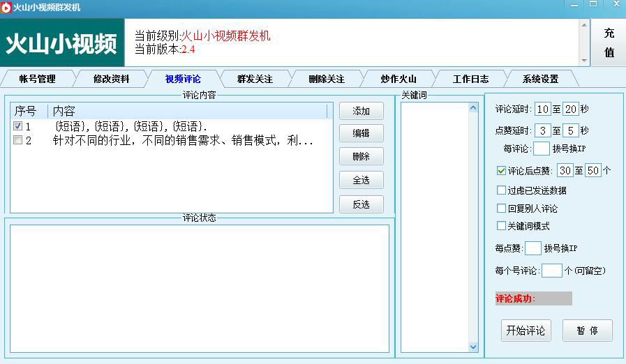
Task: Toggle the 评论后点赞 checkbox
Action: (x=501, y=171)
